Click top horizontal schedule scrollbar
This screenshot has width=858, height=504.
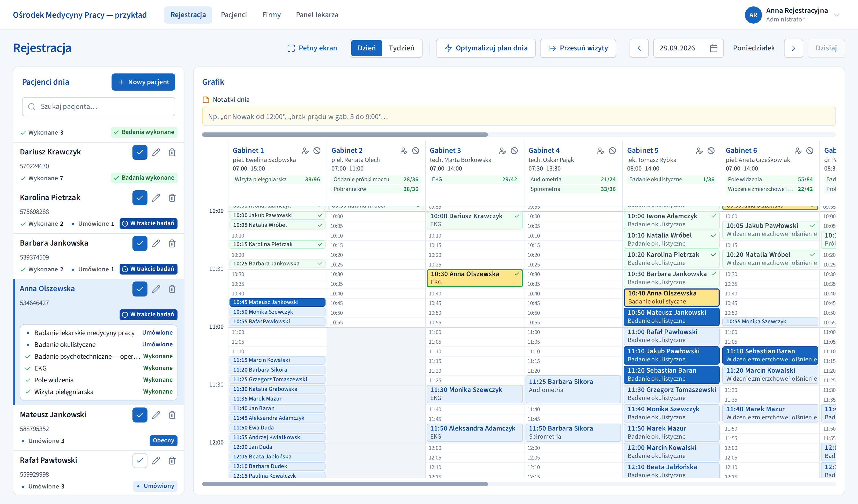(345, 135)
